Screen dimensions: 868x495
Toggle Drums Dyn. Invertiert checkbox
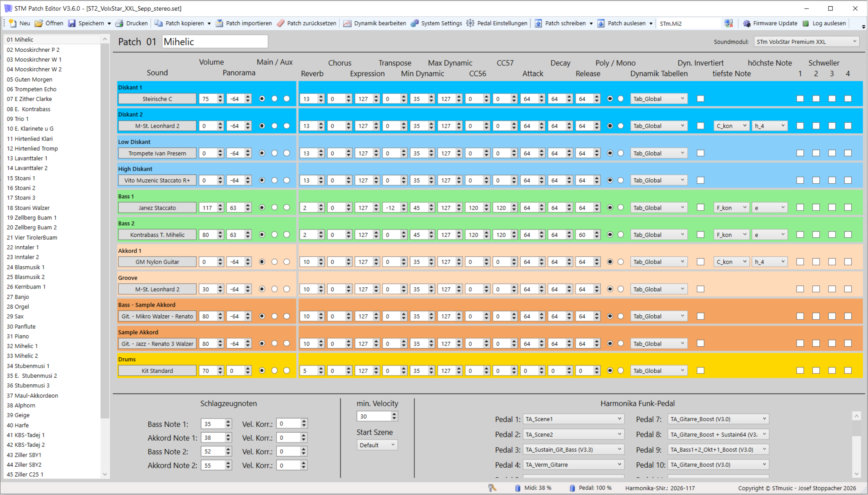point(700,371)
